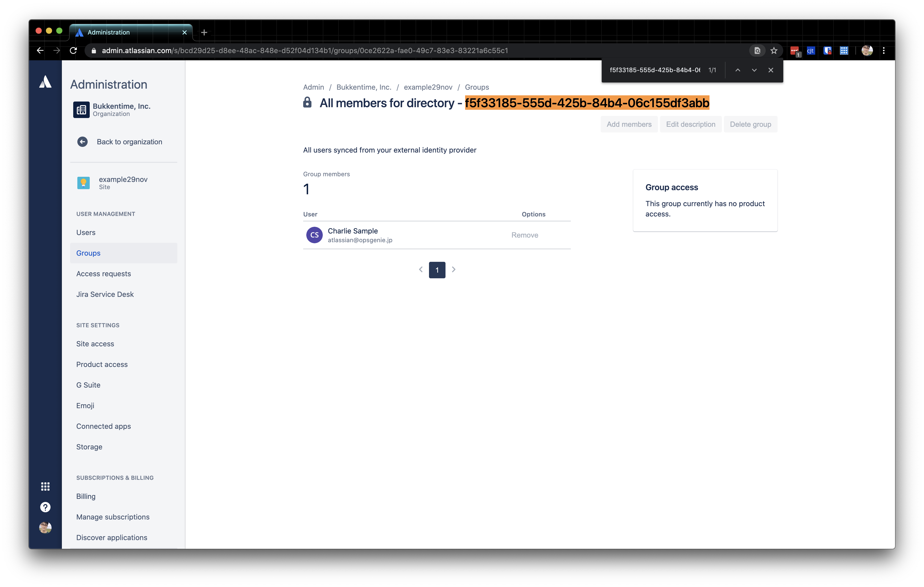Open the help question mark icon

click(45, 507)
